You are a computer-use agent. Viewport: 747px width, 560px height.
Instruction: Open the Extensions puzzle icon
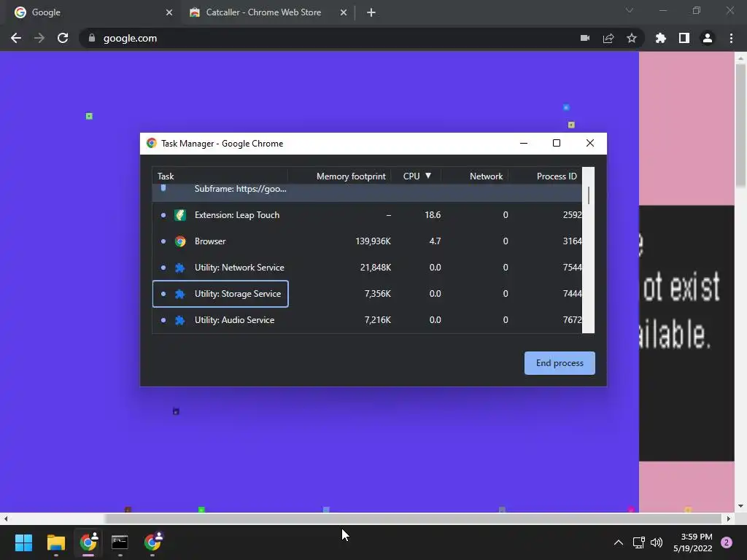661,38
